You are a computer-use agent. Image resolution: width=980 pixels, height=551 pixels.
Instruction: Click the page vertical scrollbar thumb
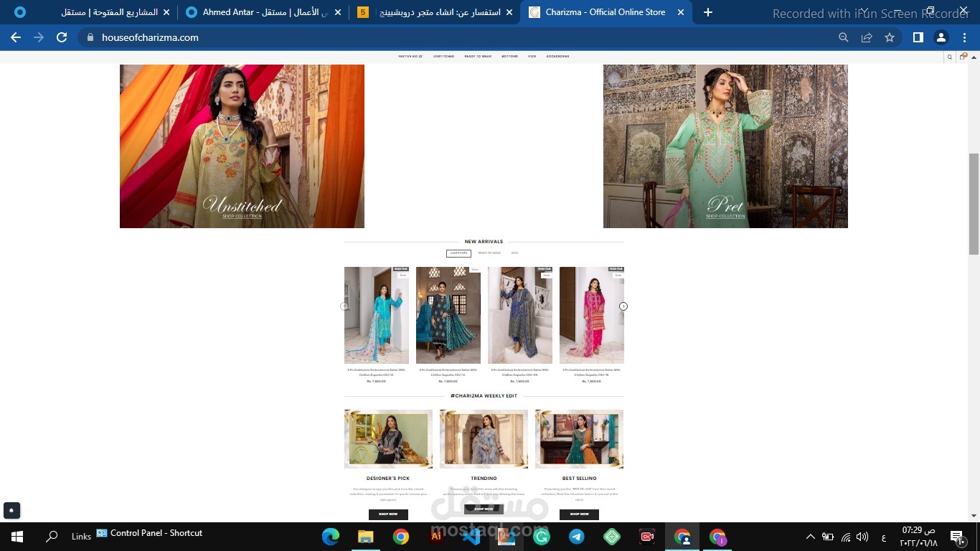click(974, 204)
